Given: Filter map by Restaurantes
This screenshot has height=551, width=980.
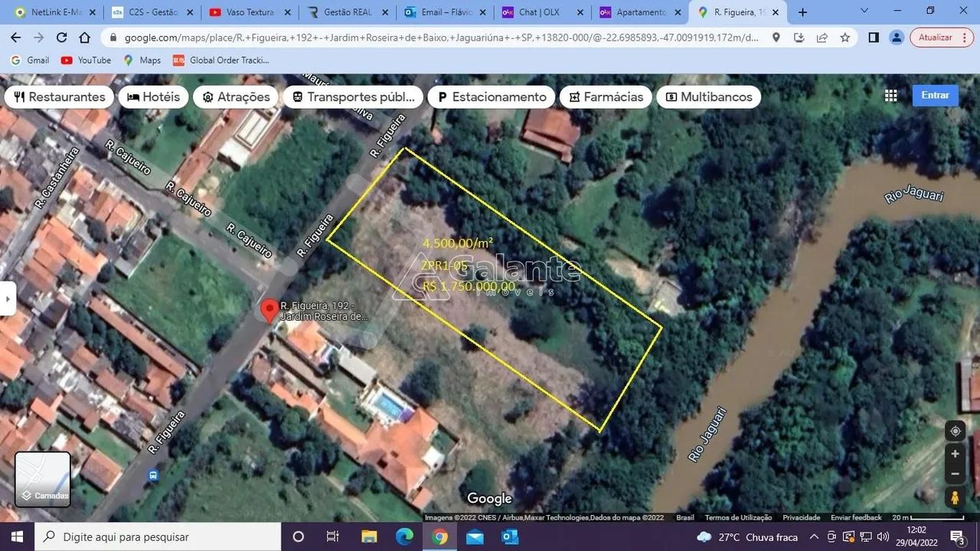Looking at the screenshot, I should (59, 97).
